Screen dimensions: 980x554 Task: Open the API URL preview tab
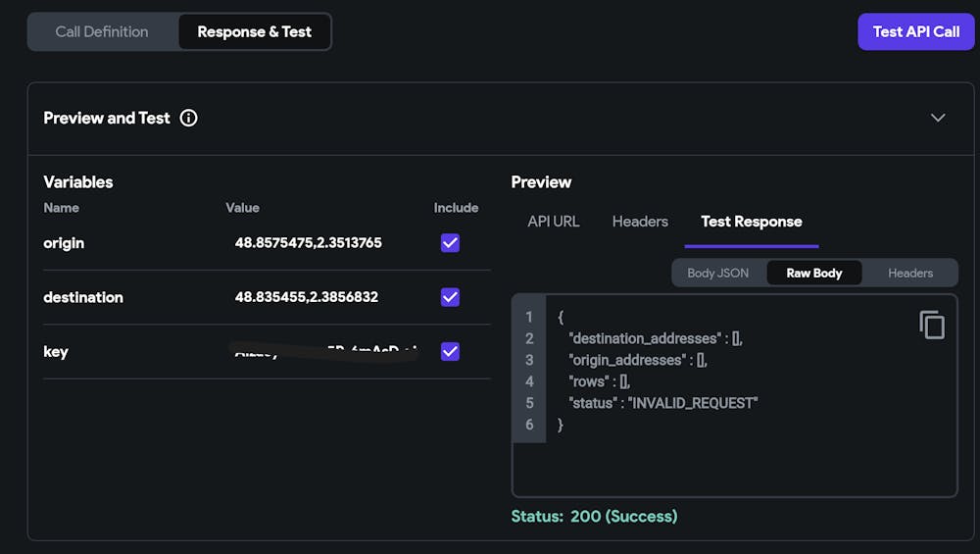554,222
